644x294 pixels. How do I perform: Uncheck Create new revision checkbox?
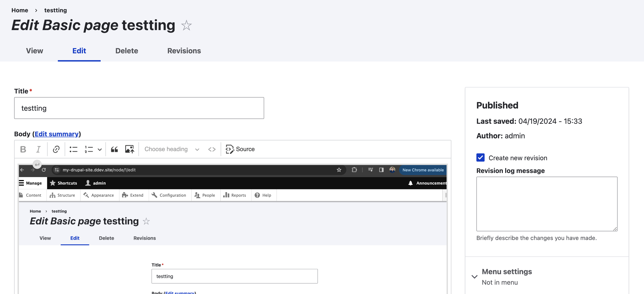click(x=480, y=158)
